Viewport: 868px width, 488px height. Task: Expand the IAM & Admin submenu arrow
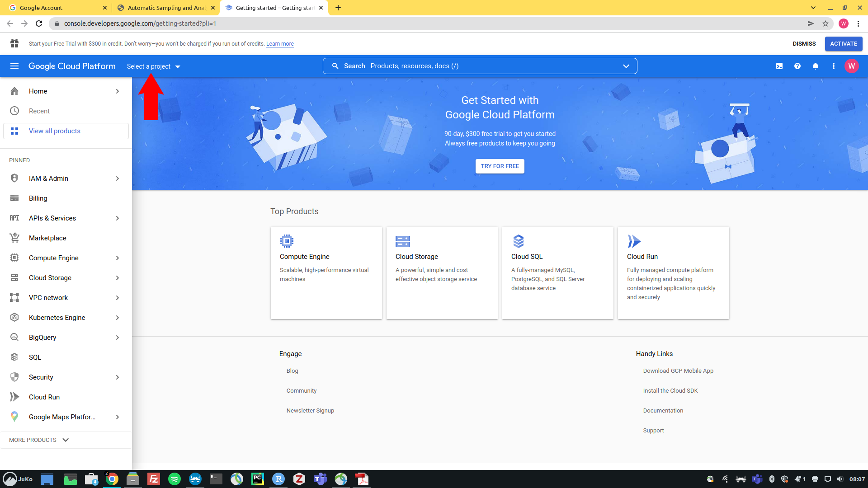(118, 178)
